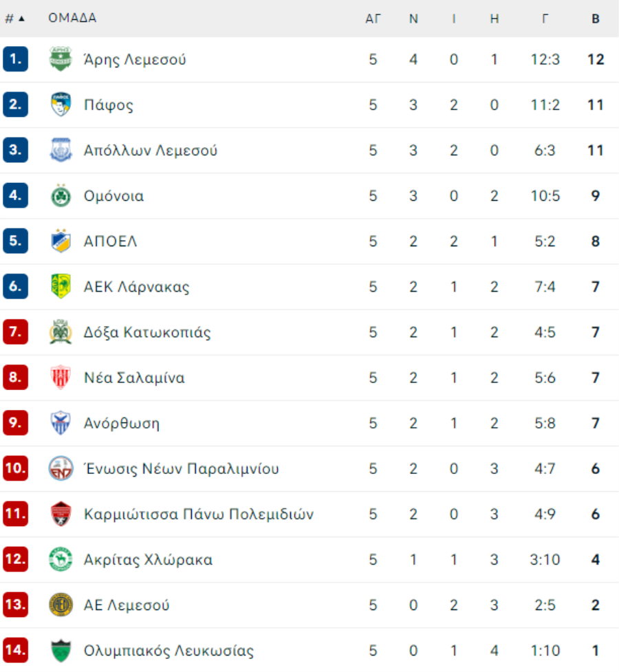
Task: Click the ΑΕΚ Λάρνακας yellow-green crest
Action: coord(61,286)
